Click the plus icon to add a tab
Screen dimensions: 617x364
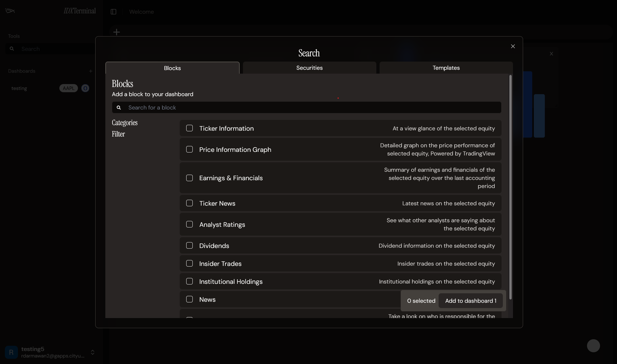[x=116, y=32]
